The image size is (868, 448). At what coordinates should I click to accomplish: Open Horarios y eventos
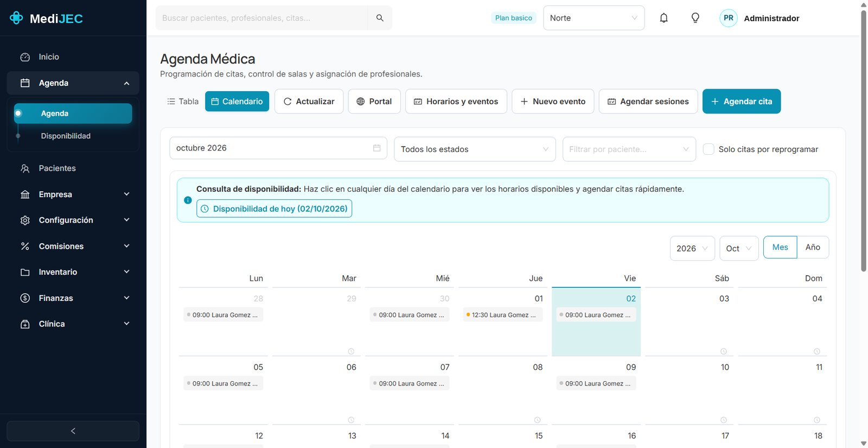click(x=456, y=102)
